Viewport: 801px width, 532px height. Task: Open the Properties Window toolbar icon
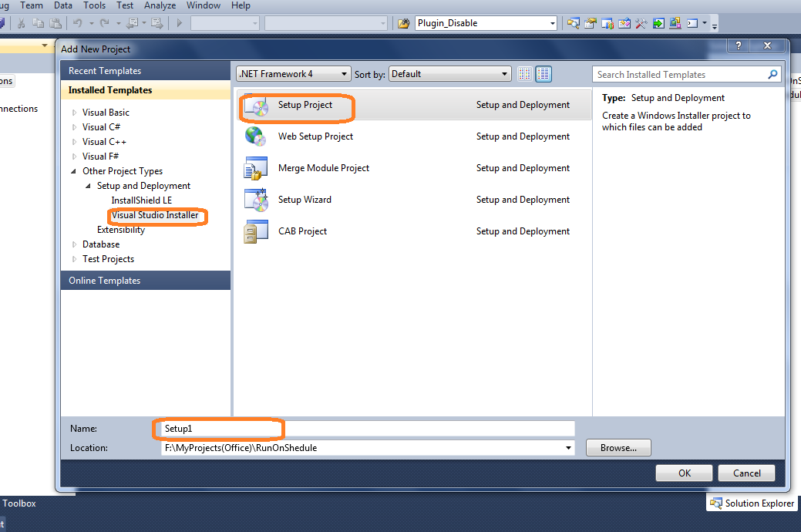(591, 23)
